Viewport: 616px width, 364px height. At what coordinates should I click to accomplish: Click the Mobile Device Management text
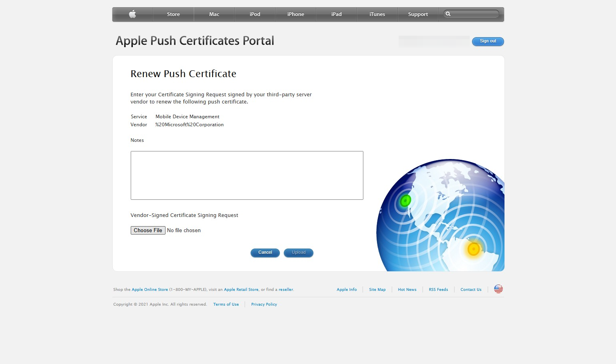pyautogui.click(x=187, y=117)
